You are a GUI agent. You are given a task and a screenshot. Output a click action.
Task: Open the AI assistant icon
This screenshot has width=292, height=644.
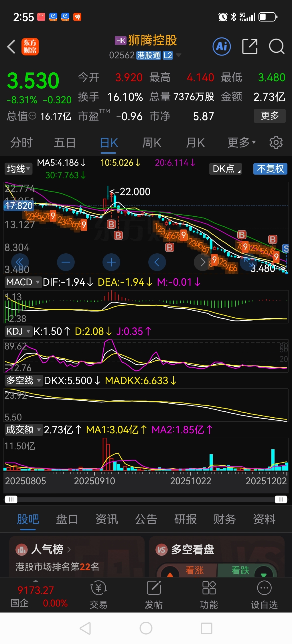222,46
